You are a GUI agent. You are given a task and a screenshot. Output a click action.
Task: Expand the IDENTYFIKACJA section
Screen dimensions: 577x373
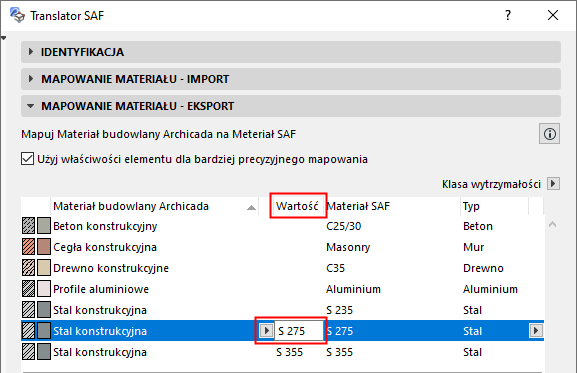click(291, 52)
